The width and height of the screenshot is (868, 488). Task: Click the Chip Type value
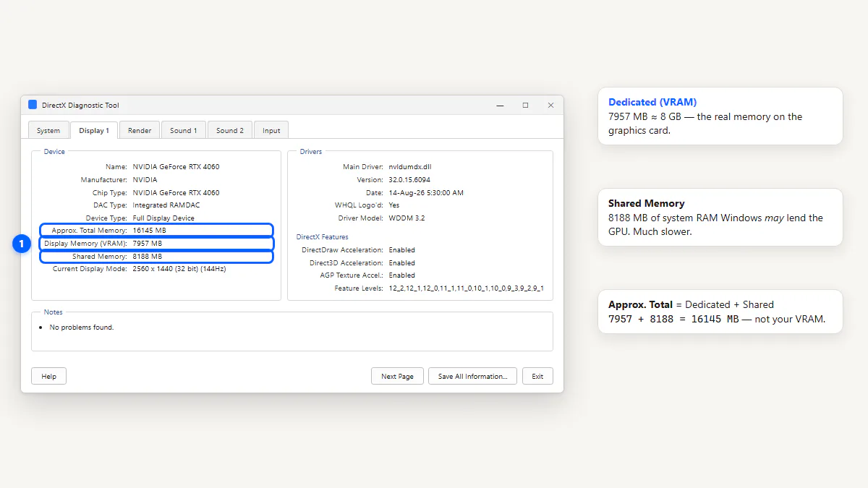coord(176,192)
